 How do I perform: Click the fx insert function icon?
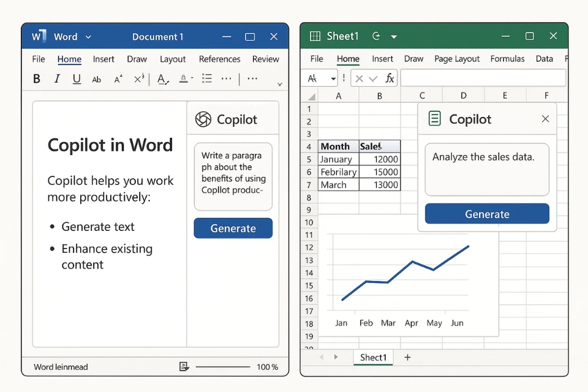(x=390, y=78)
